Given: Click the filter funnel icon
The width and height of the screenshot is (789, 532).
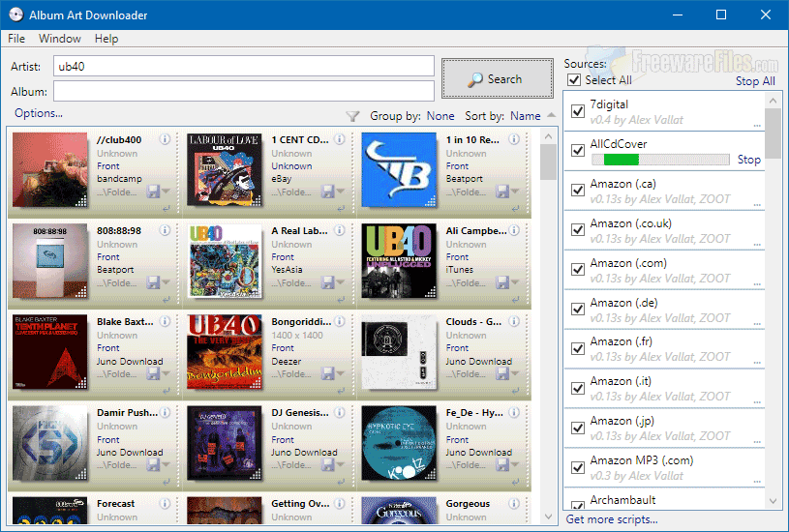Looking at the screenshot, I should [352, 117].
